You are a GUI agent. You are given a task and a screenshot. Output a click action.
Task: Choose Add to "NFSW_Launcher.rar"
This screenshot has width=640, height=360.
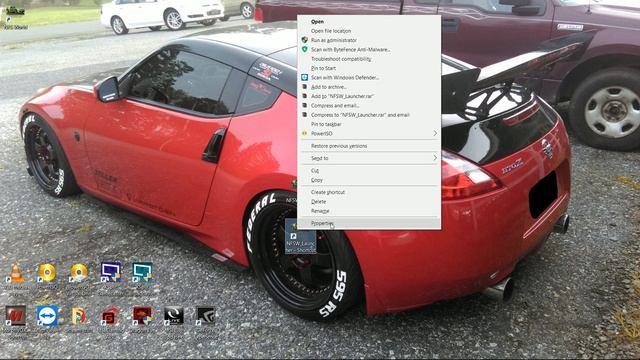(369, 96)
